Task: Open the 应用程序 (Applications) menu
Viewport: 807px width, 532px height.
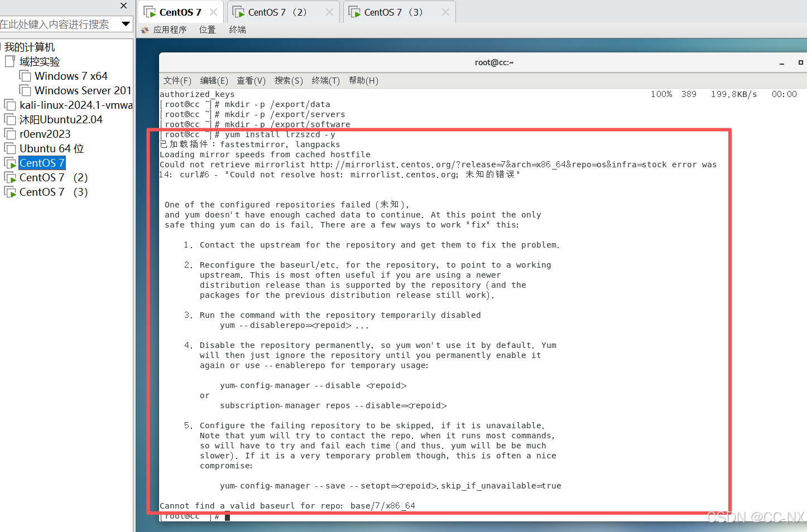Action: 170,30
